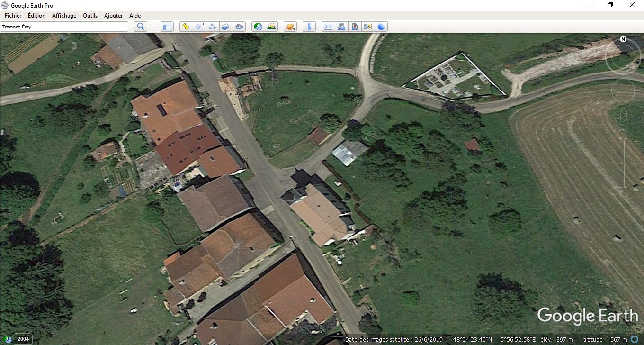Click the blue globe Earth icon
Screen dimensions: 644x345
click(381, 27)
